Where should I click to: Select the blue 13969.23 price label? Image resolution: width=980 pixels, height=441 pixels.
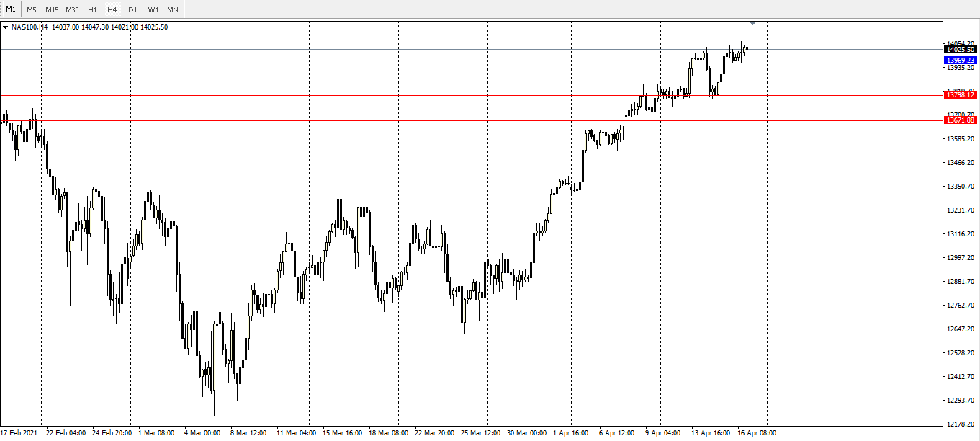tap(961, 61)
